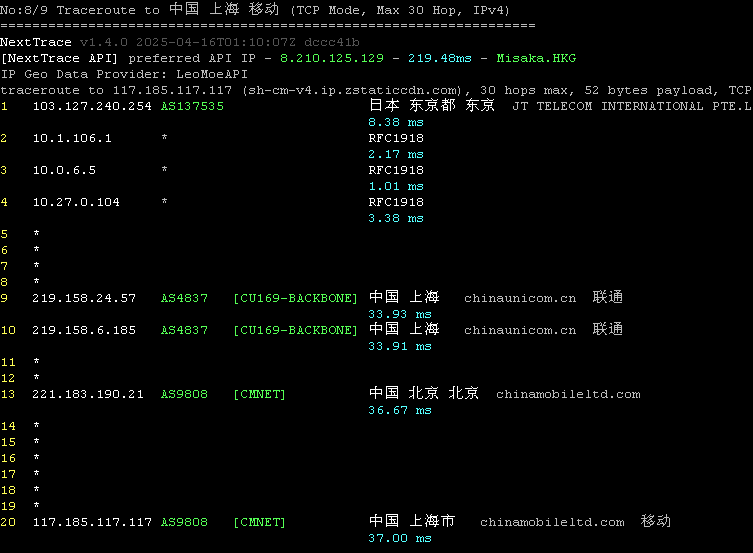Click the 37.00 ms latency value
Viewport: 753px width, 553px height.
[400, 538]
